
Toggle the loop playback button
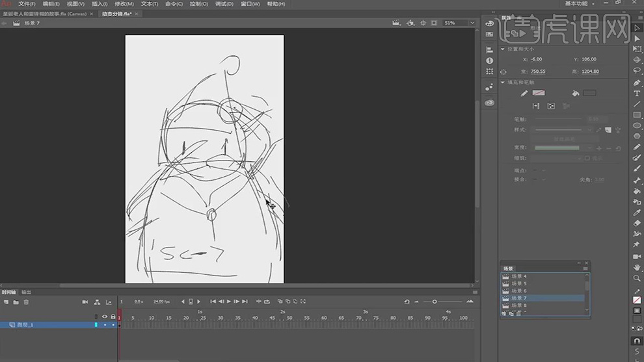tap(267, 302)
